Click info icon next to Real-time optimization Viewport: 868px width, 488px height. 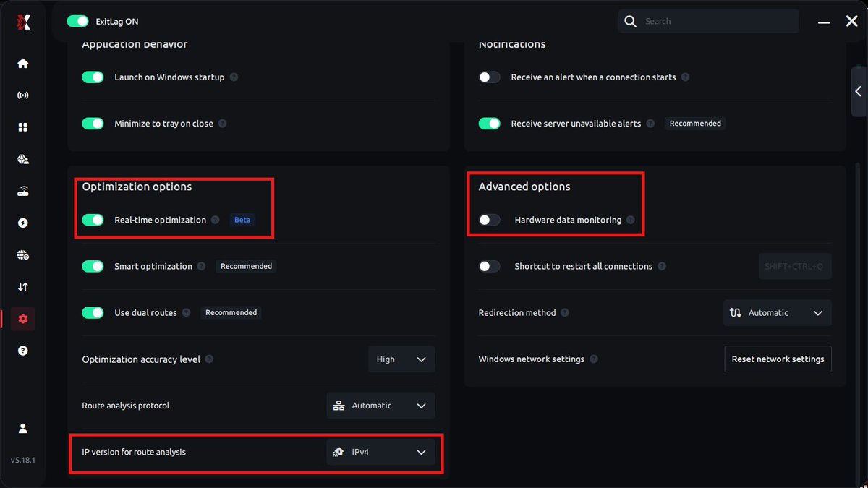tap(215, 220)
